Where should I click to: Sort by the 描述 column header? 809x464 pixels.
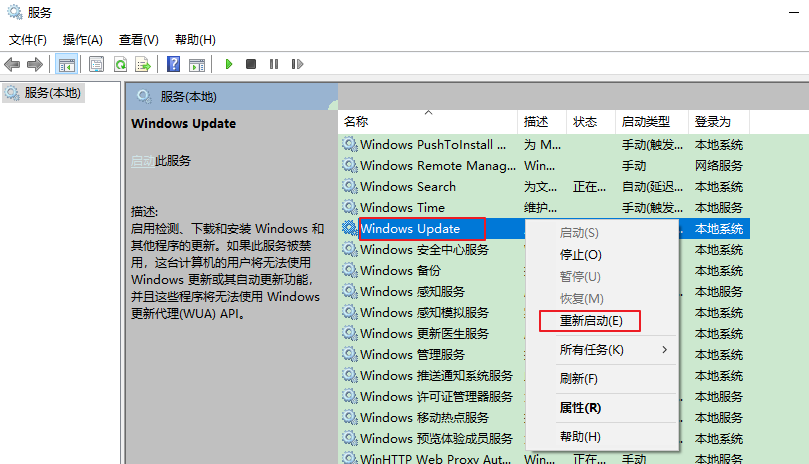[542, 122]
